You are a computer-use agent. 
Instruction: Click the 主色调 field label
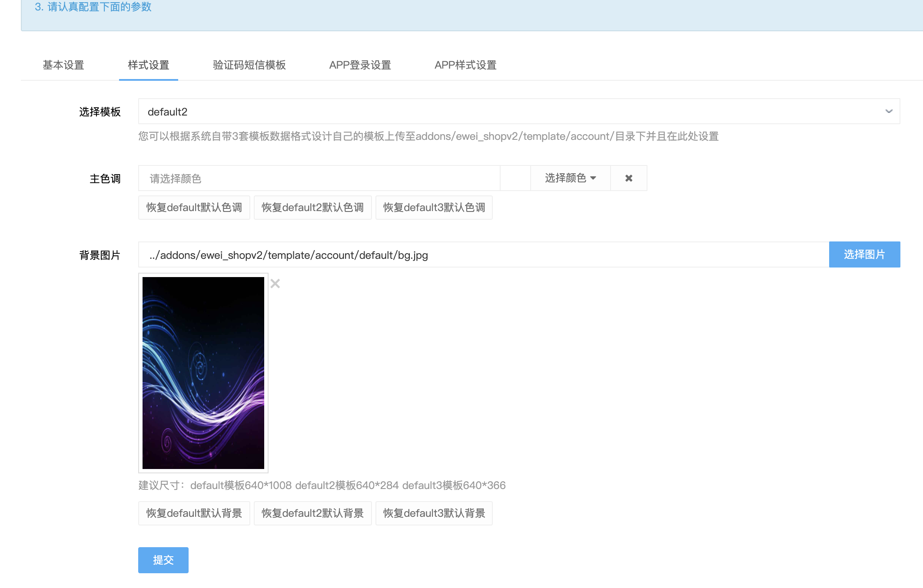tap(105, 179)
